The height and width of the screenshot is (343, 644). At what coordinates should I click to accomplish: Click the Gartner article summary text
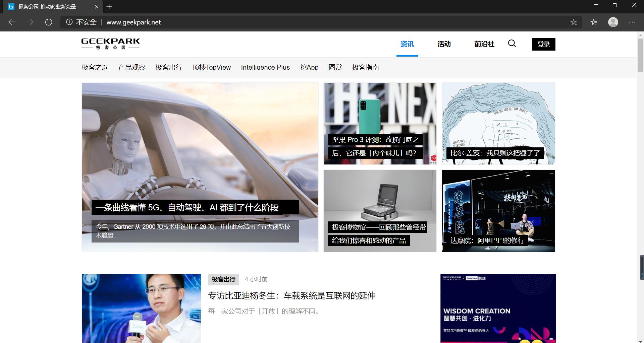click(195, 231)
